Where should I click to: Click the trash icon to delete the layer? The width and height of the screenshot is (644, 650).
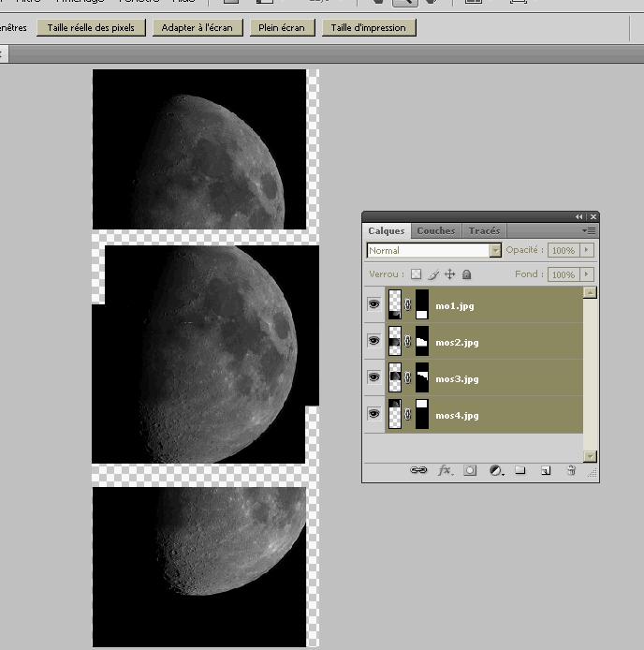point(571,470)
